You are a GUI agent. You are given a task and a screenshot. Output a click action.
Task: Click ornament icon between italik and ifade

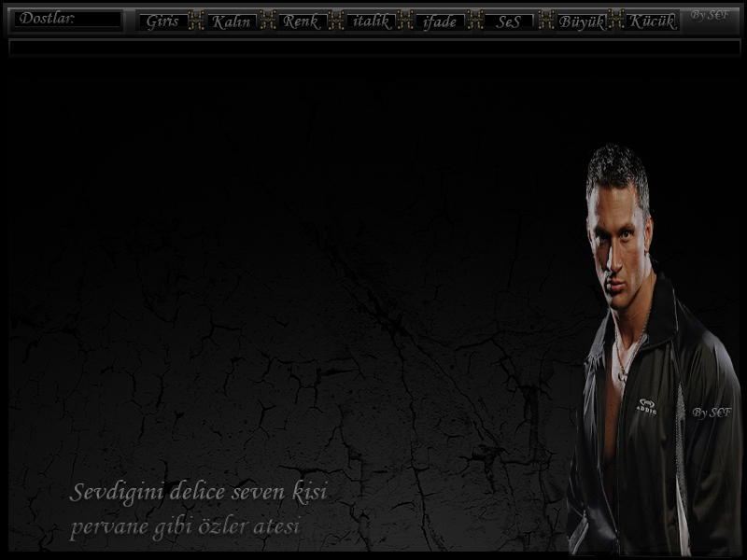[405, 20]
